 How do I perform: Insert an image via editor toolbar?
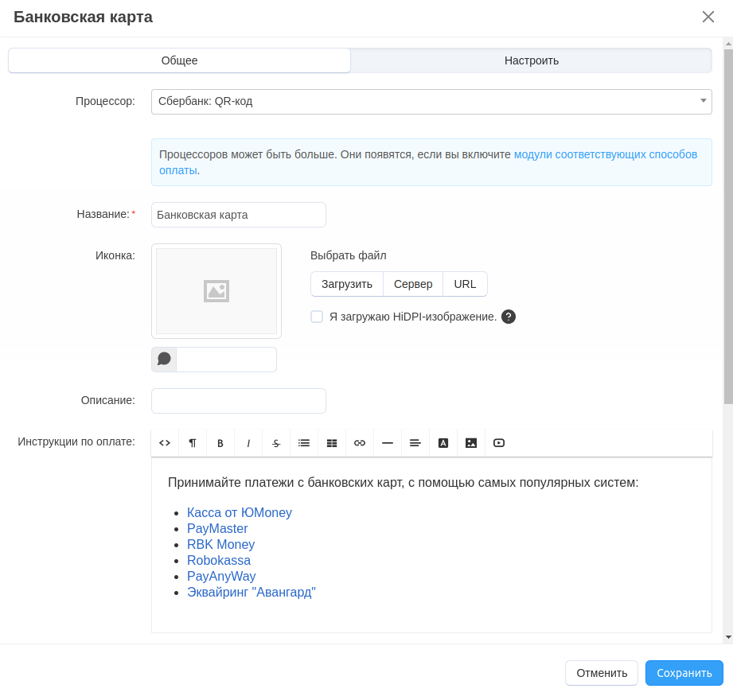[471, 443]
